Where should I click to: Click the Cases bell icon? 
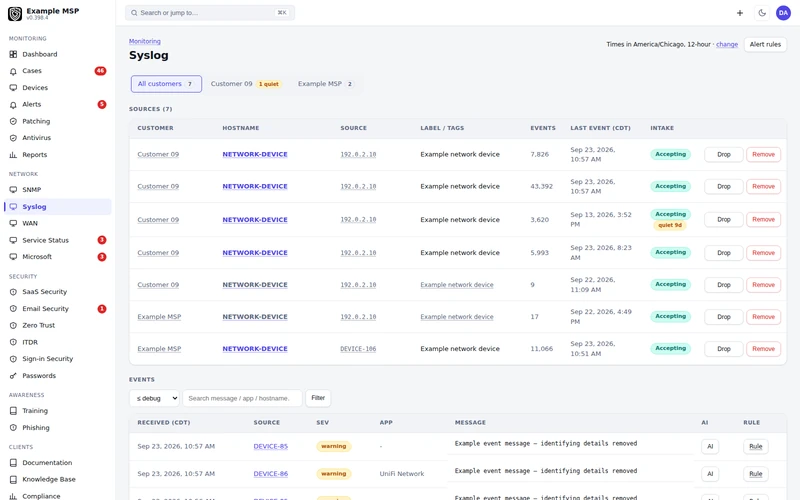click(x=13, y=71)
